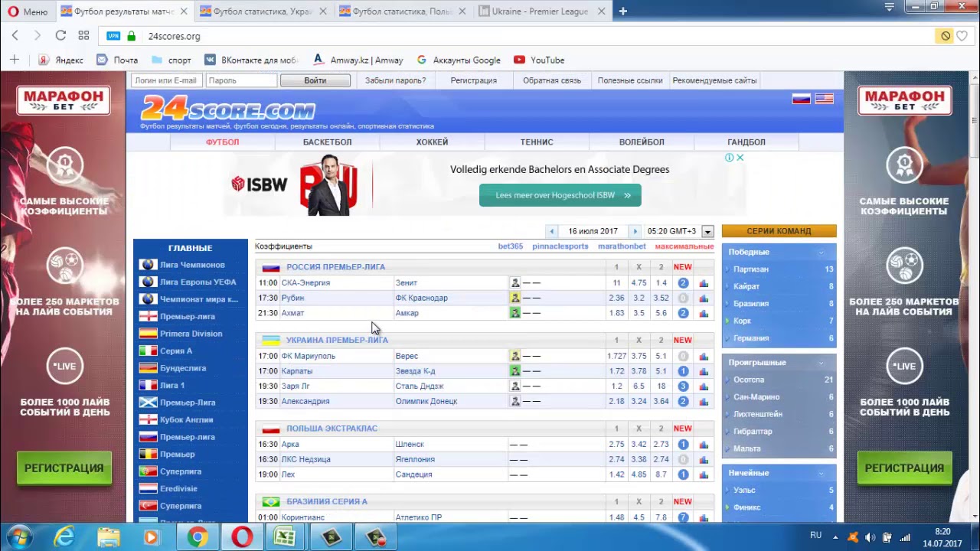Image resolution: width=980 pixels, height=551 pixels.
Task: Collapse the Победные series panel
Action: 821,252
